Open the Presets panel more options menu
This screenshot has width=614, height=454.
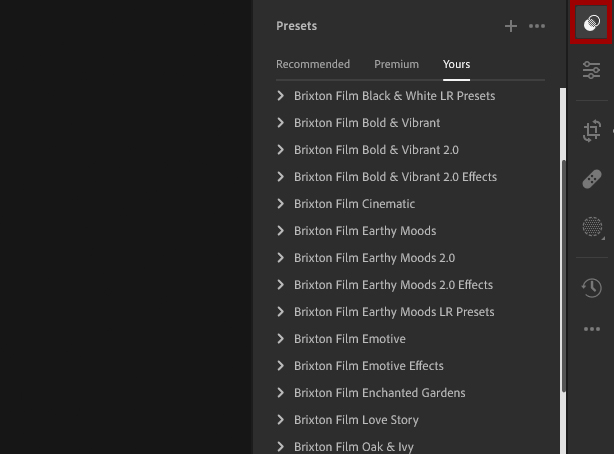[x=537, y=26]
